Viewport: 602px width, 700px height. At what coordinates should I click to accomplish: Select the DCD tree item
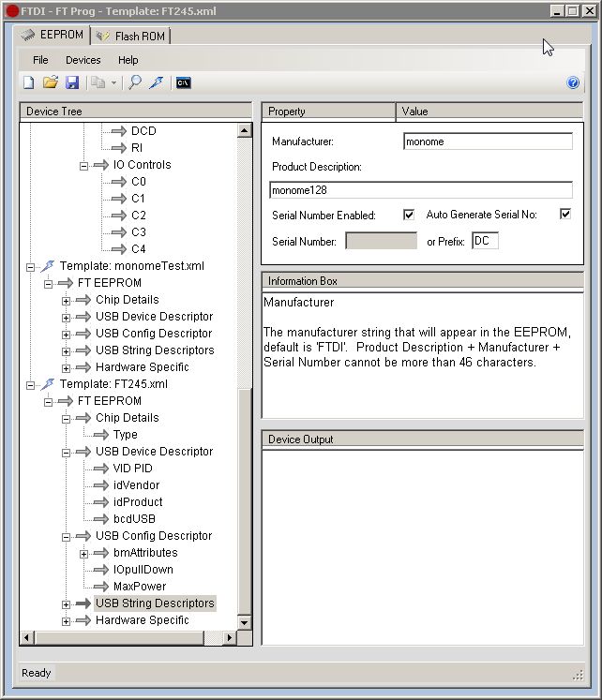click(143, 131)
